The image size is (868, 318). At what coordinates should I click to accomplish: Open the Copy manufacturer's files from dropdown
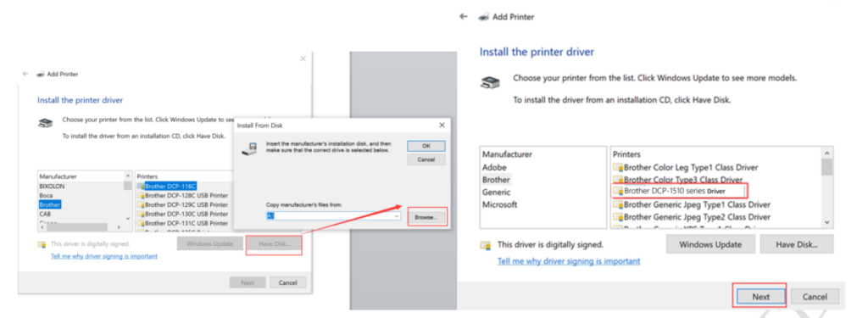tap(397, 215)
